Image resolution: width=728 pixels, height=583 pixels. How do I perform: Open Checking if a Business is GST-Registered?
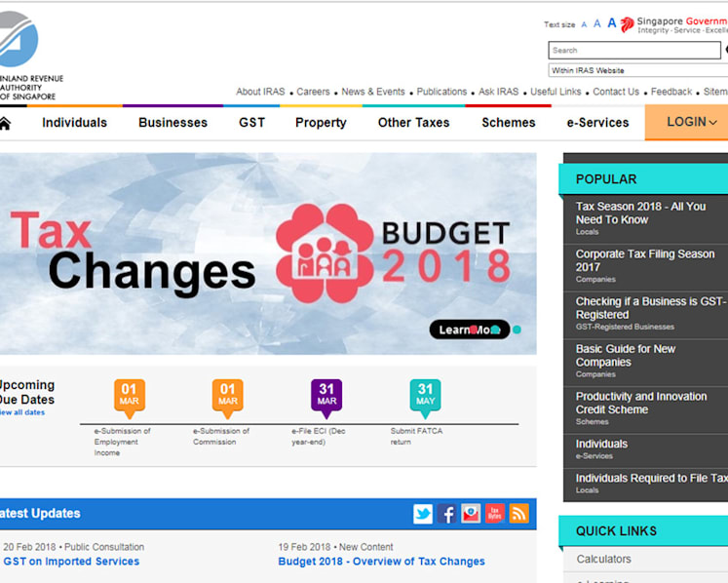[x=651, y=308]
